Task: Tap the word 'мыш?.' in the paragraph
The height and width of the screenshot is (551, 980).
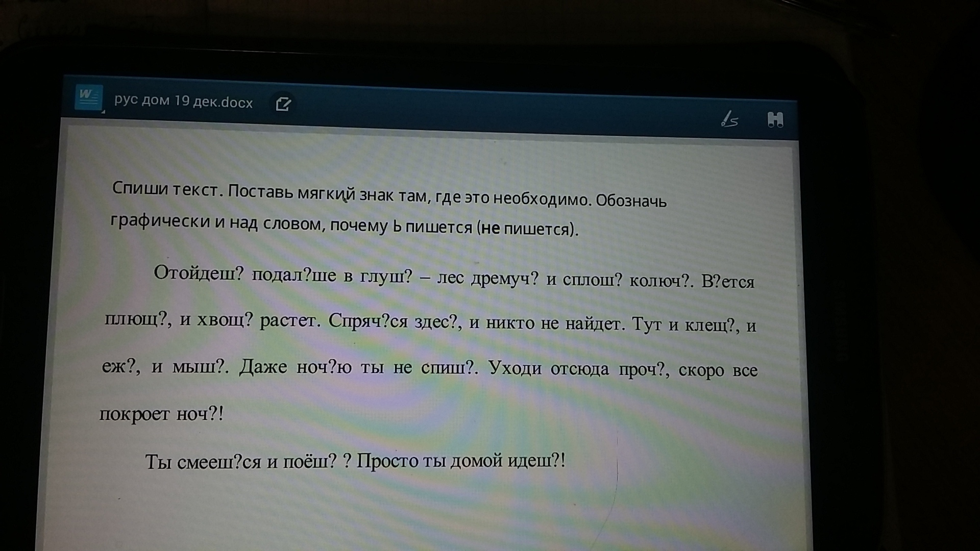Action: (x=200, y=366)
